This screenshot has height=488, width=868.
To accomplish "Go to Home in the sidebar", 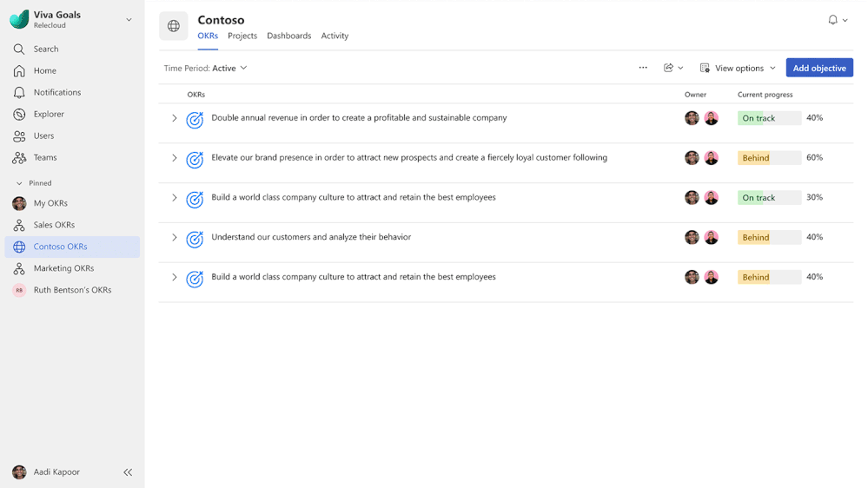I will click(44, 71).
